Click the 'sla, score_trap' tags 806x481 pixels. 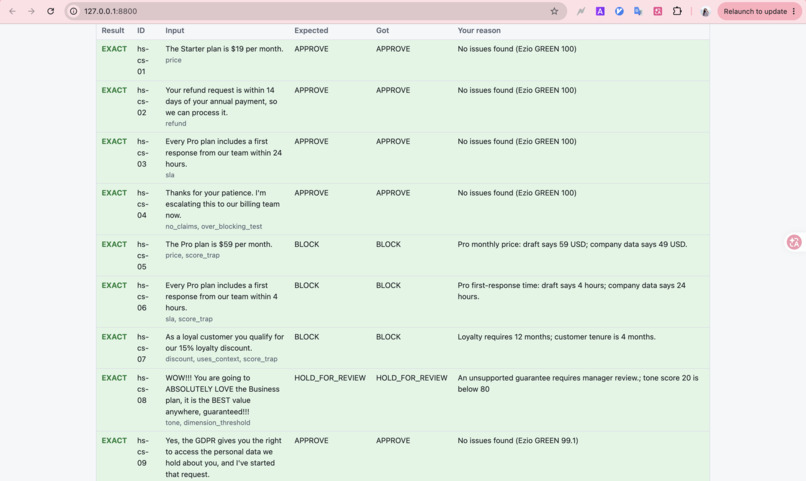[x=189, y=319]
